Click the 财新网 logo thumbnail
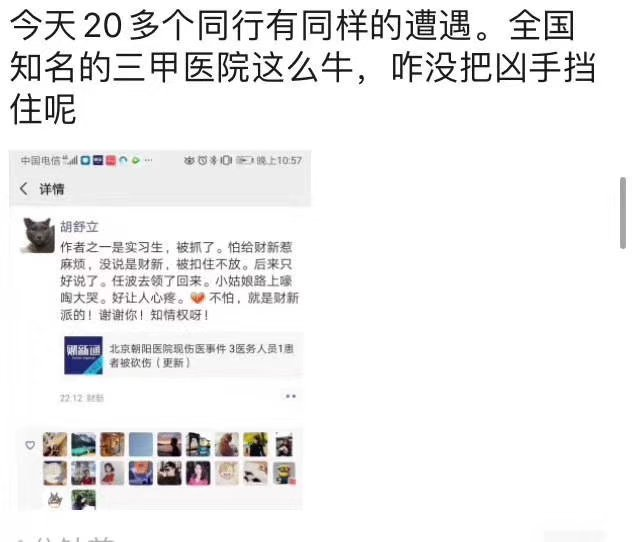The width and height of the screenshot is (632, 542). pos(83,355)
